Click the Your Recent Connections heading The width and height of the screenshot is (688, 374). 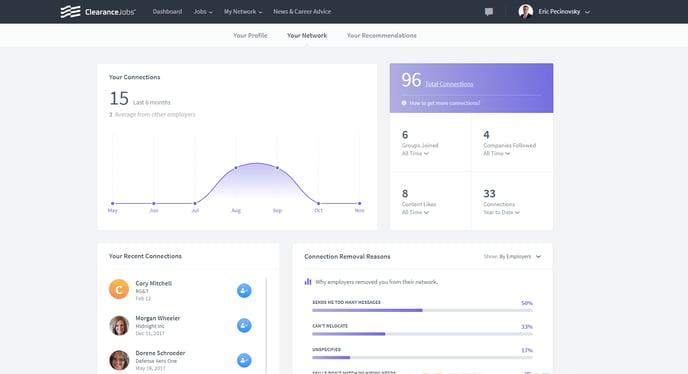click(145, 256)
